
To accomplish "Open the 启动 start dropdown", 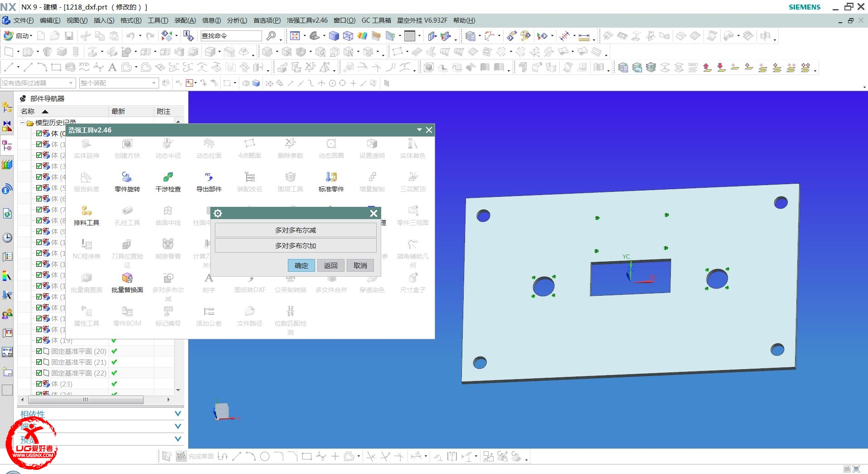I will click(x=19, y=36).
